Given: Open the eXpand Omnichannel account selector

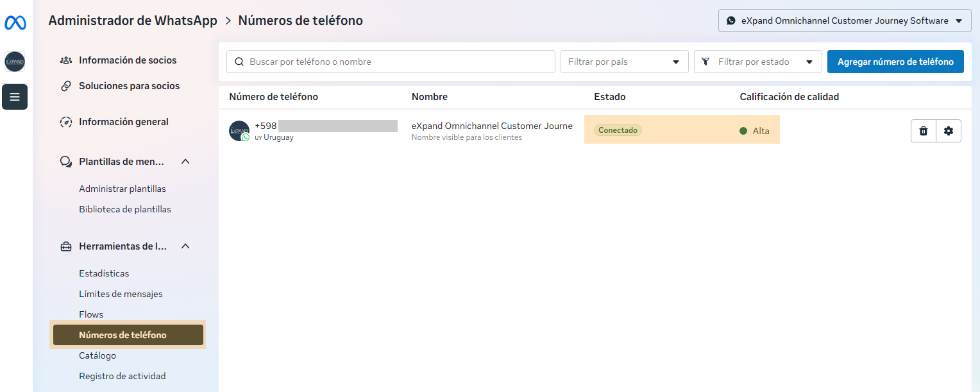Looking at the screenshot, I should click(x=844, y=21).
